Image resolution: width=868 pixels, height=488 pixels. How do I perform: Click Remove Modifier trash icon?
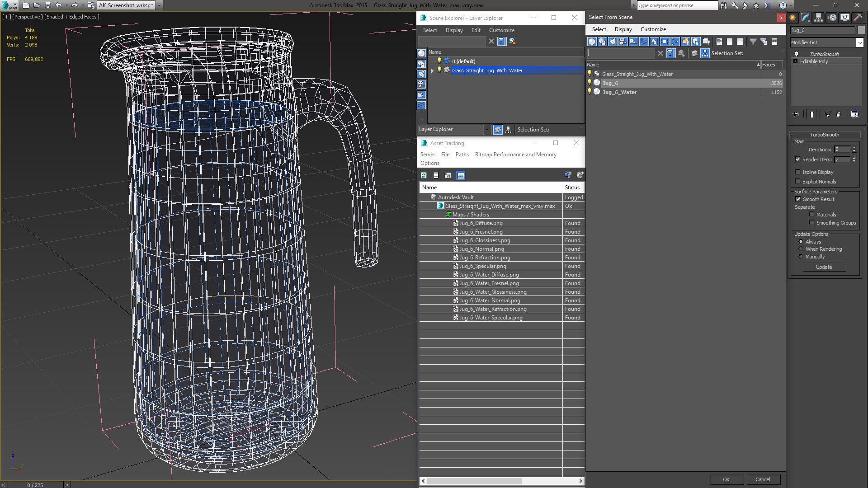(839, 114)
